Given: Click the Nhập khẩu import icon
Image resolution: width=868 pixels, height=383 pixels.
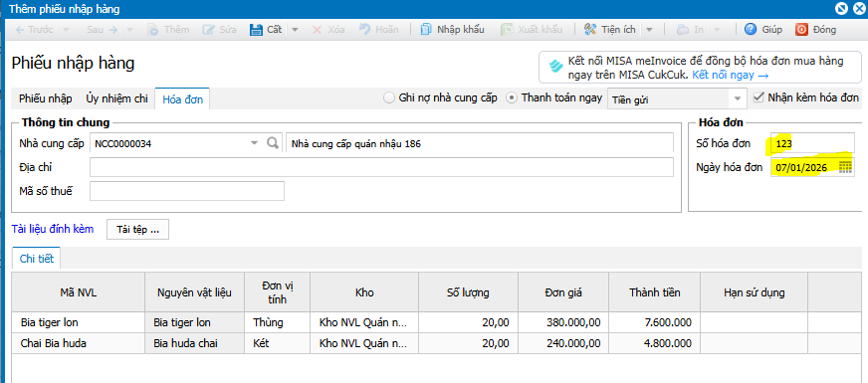Looking at the screenshot, I should (x=426, y=30).
